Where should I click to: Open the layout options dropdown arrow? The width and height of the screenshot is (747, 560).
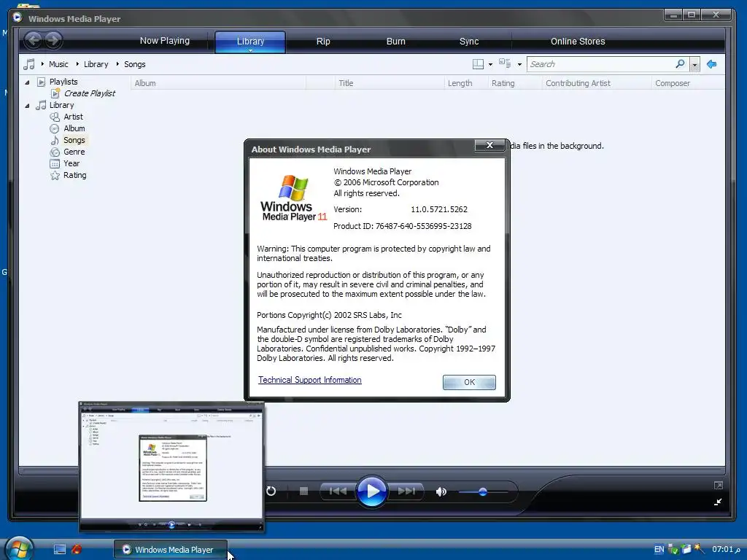tap(490, 64)
